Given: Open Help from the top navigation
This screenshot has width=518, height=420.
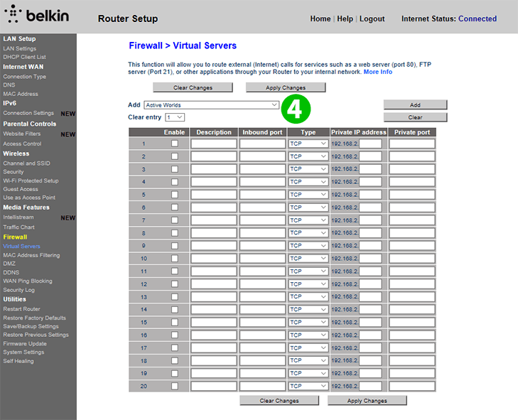Looking at the screenshot, I should 345,19.
